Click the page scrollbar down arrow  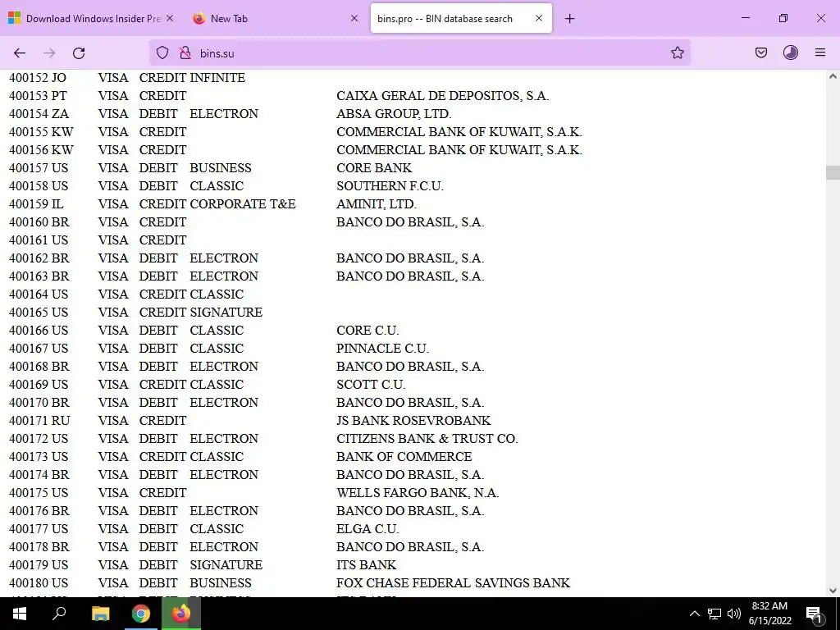pyautogui.click(x=833, y=591)
